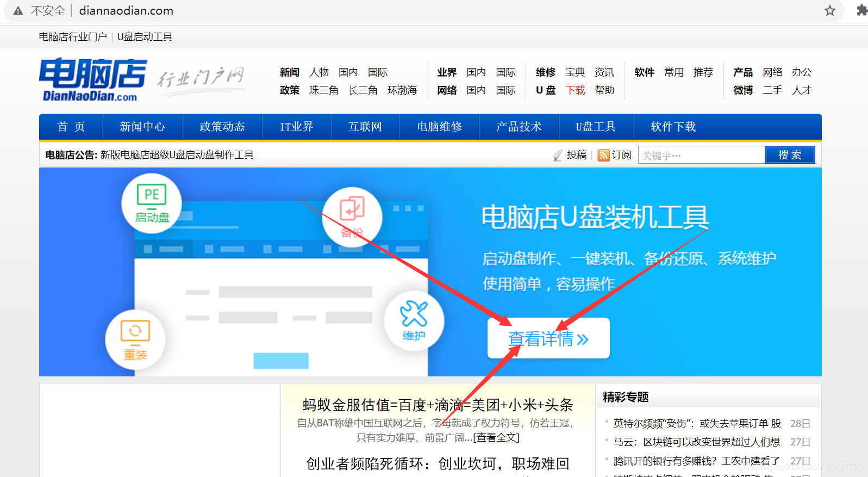
Task: Click the diannaodian.com address bar URL
Action: pyautogui.click(x=126, y=11)
